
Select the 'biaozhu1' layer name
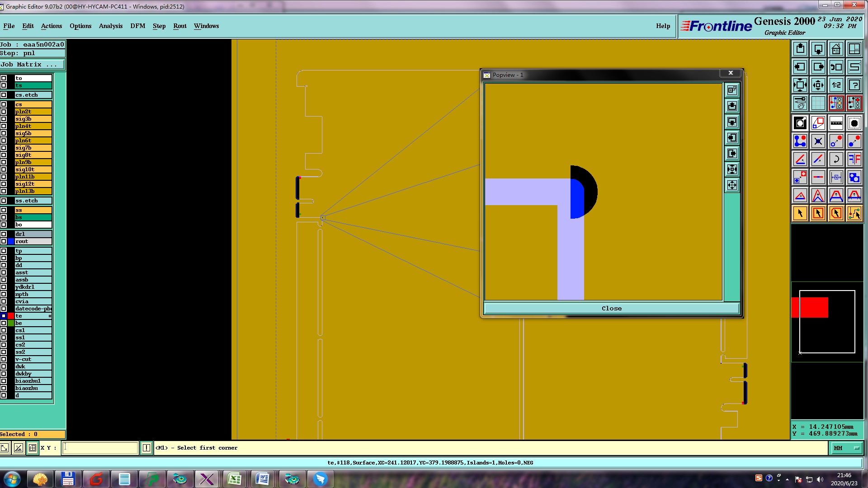click(33, 381)
